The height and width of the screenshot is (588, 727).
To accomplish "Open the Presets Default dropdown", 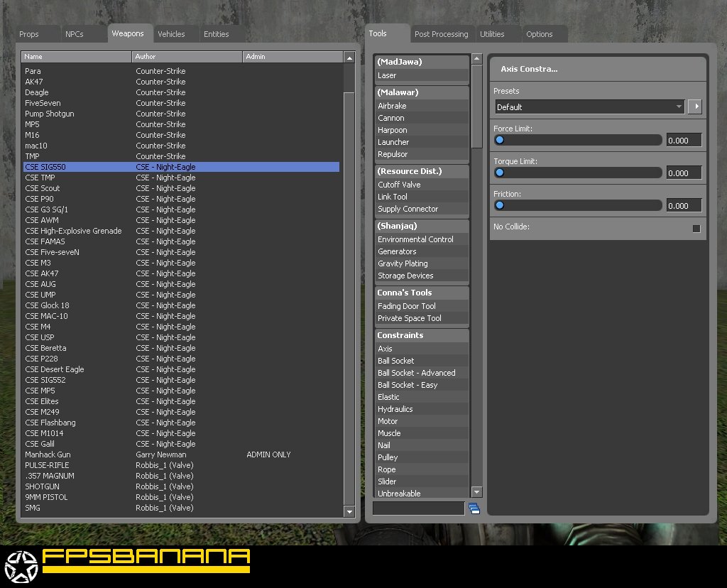I will [590, 107].
